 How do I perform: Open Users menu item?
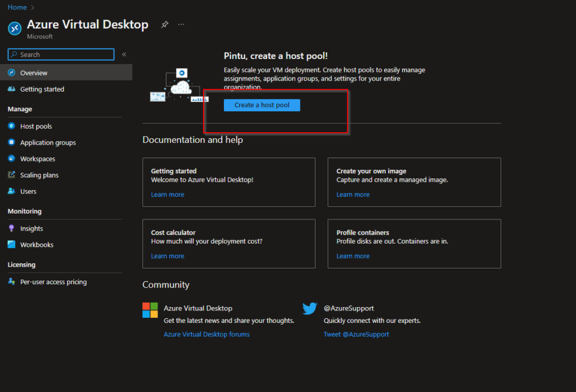click(x=28, y=191)
